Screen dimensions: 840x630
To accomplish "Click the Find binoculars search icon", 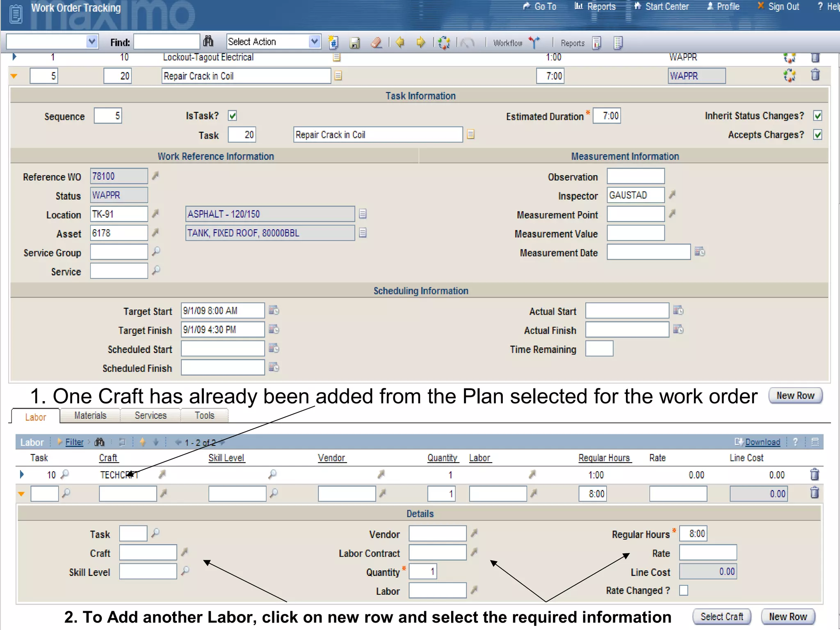I will [x=208, y=41].
